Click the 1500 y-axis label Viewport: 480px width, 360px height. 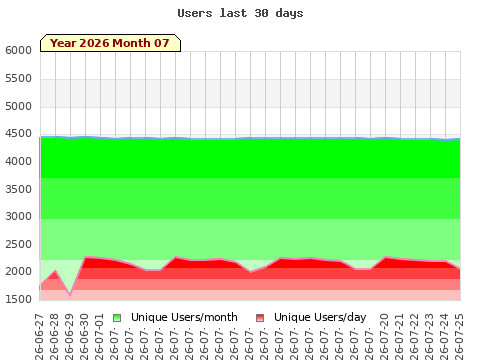pos(18,299)
